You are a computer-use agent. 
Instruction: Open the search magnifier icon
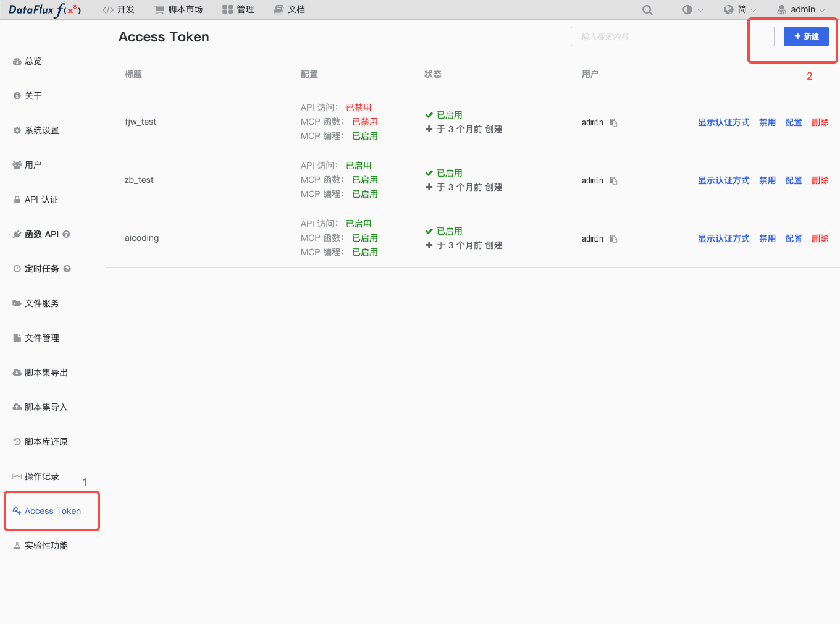click(x=647, y=10)
